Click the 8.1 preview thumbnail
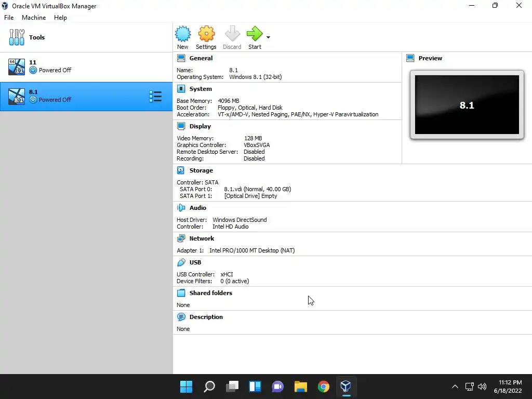This screenshot has width=532, height=399. (467, 105)
